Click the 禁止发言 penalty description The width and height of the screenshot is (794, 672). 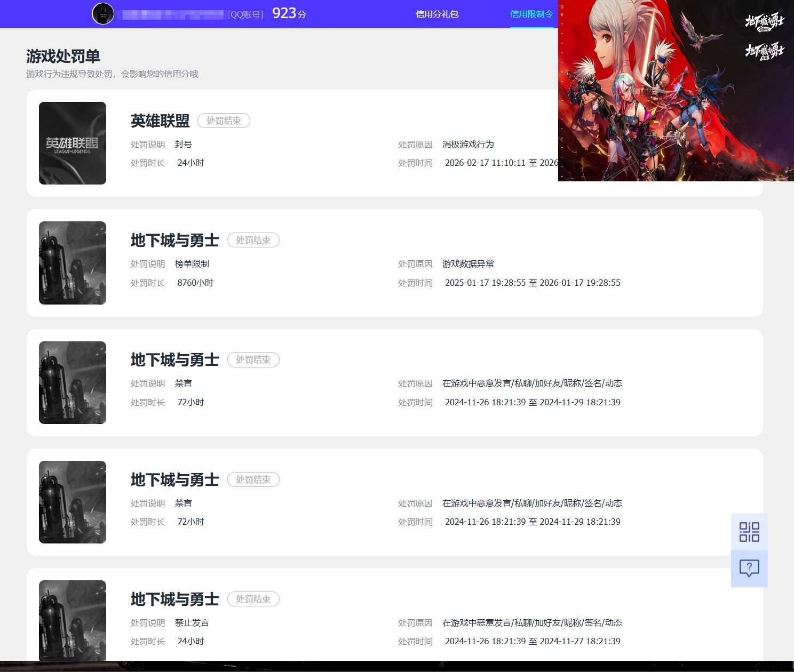click(x=192, y=623)
